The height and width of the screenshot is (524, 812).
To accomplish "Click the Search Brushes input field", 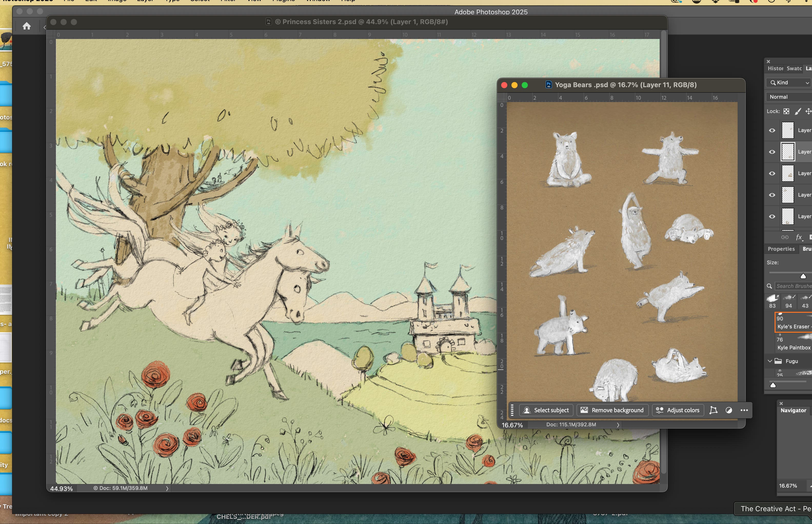I will (x=794, y=286).
